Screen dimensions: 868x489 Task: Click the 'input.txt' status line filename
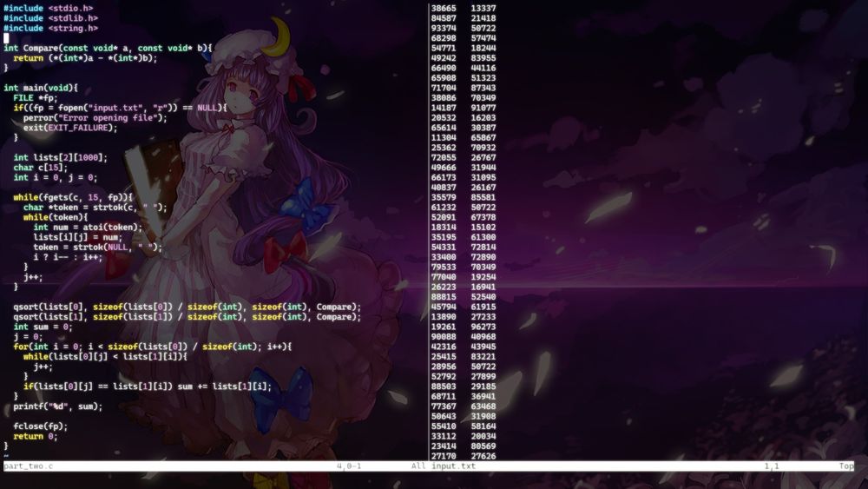453,466
